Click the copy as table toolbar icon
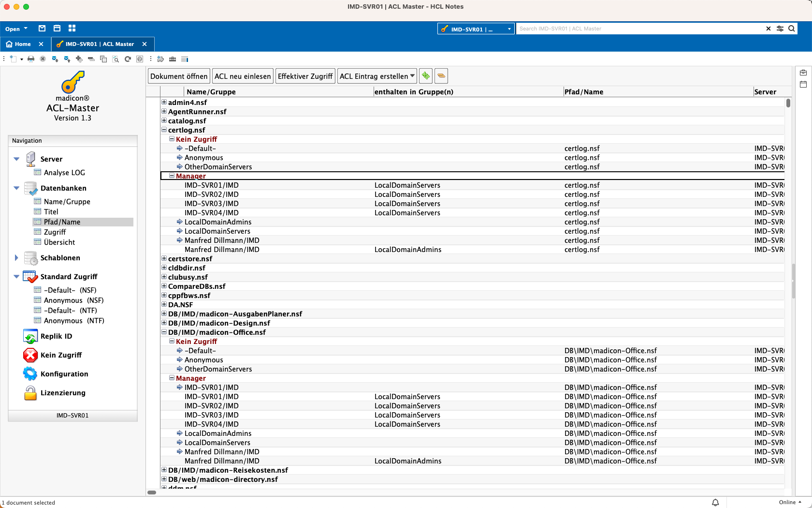This screenshot has width=812, height=508. point(103,59)
